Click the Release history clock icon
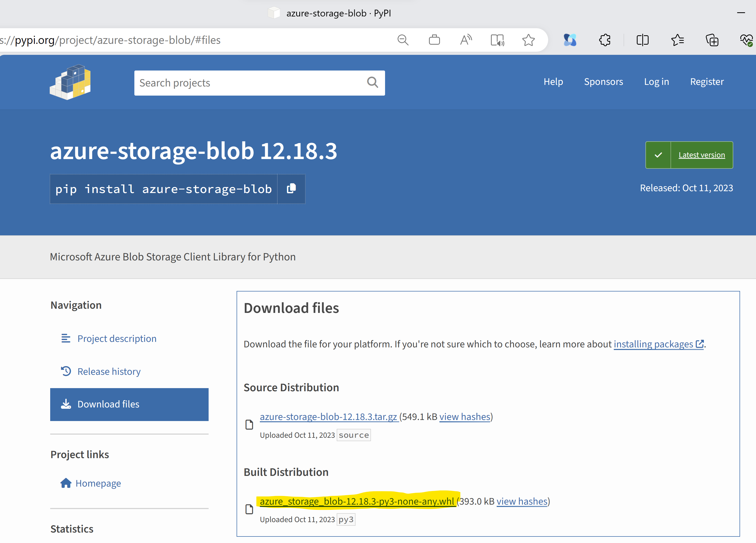The height and width of the screenshot is (543, 756). coord(66,371)
